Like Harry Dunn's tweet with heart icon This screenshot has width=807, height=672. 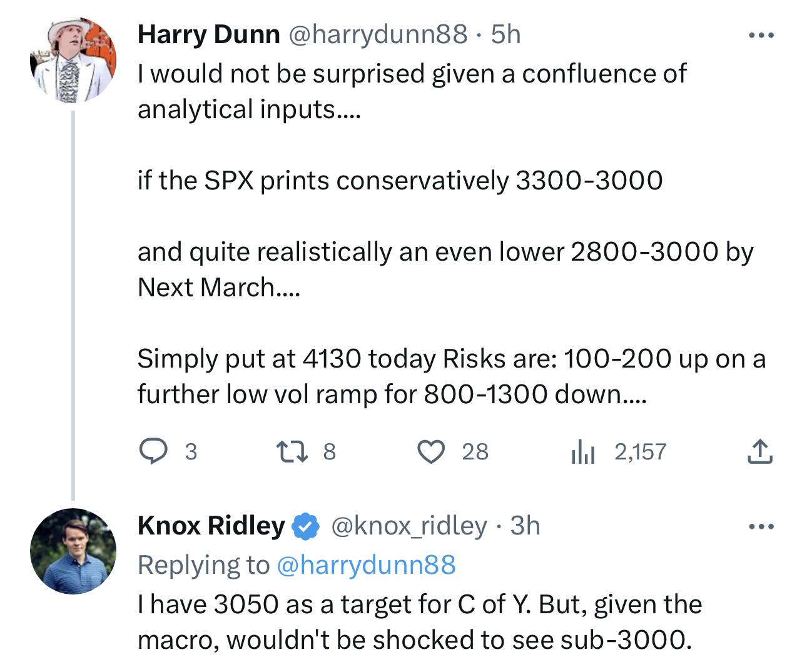tap(430, 451)
